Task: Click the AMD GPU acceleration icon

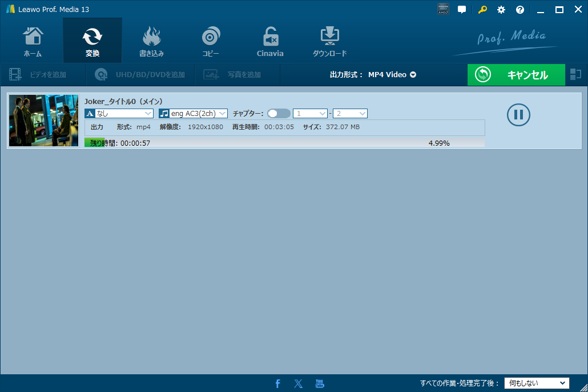Action: point(443,9)
